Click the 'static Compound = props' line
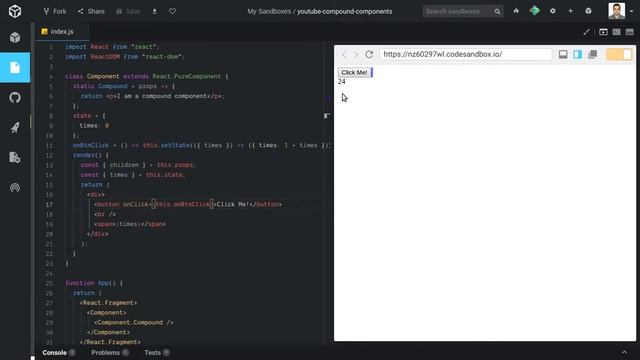Image resolution: width=640 pixels, height=360 pixels. click(124, 86)
